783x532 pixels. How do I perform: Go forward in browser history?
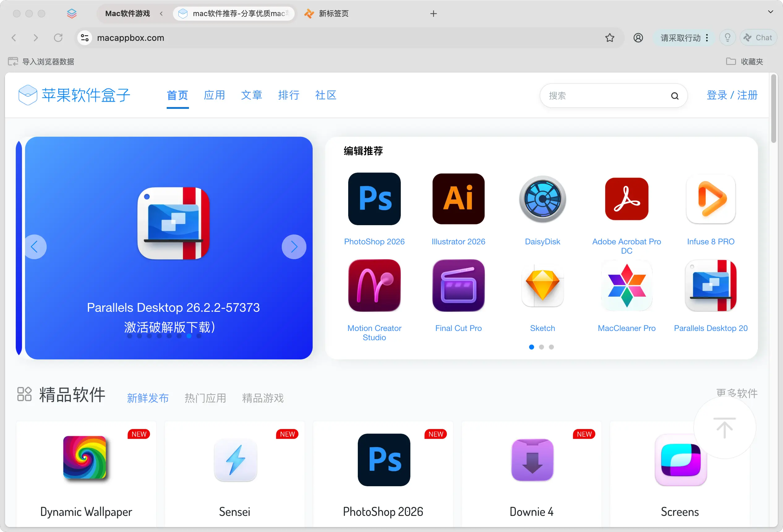coord(36,38)
